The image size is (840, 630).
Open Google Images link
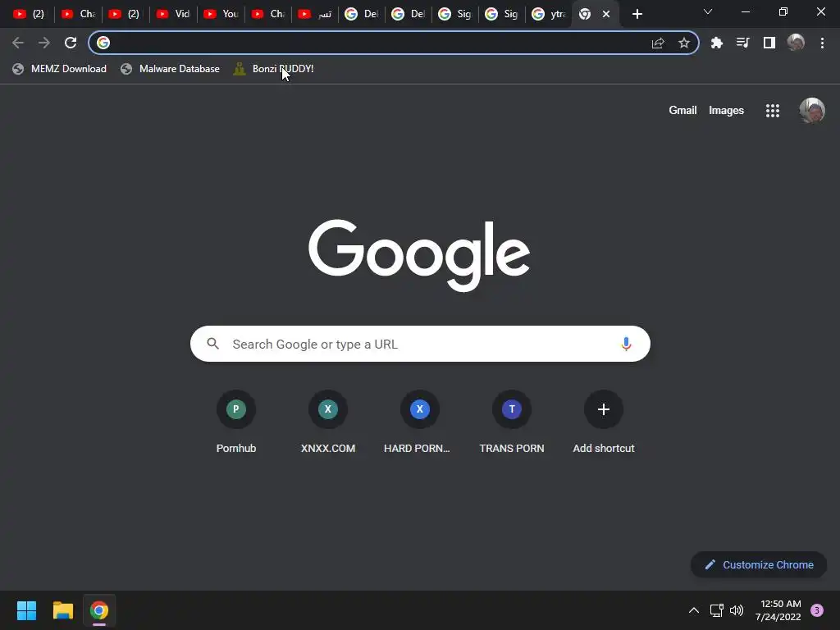click(x=726, y=111)
